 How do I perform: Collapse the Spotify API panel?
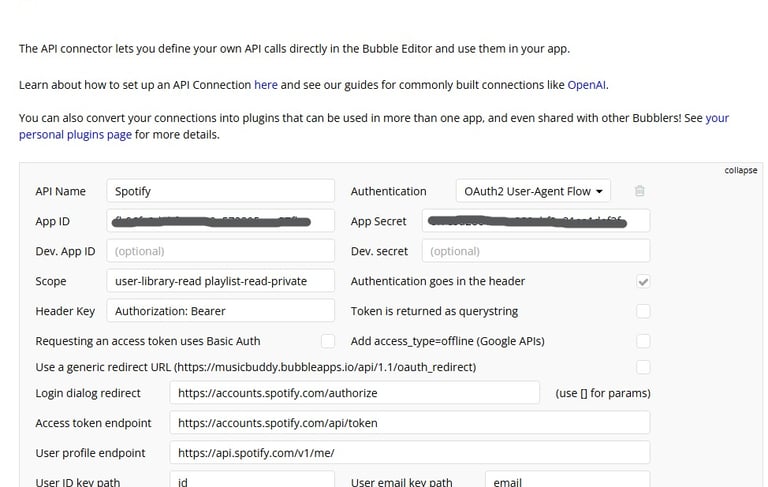741,170
